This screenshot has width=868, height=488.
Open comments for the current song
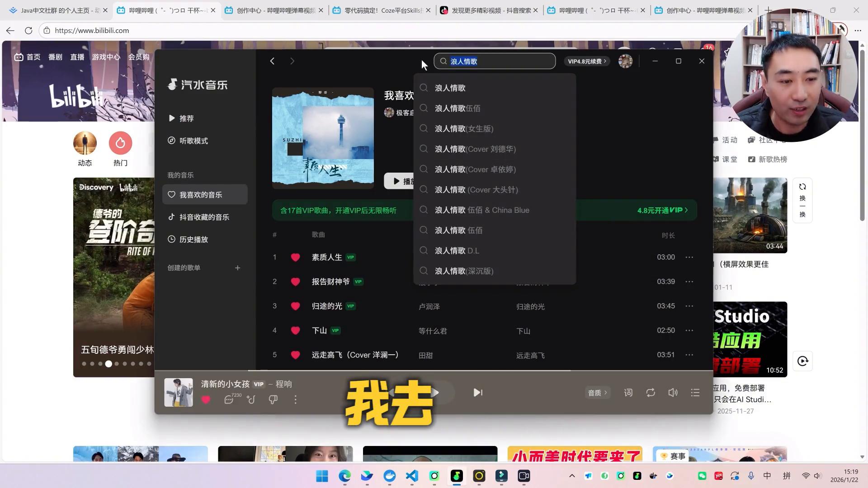(x=229, y=400)
